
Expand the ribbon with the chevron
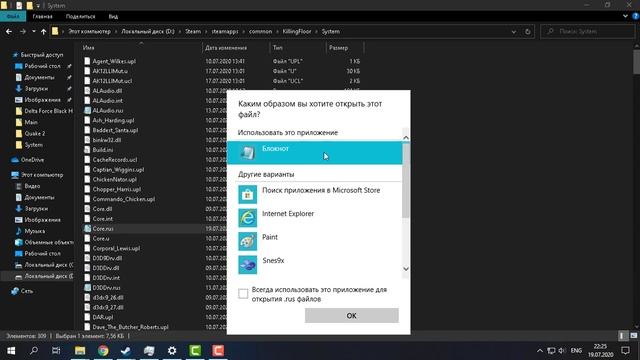pyautogui.click(x=625, y=16)
